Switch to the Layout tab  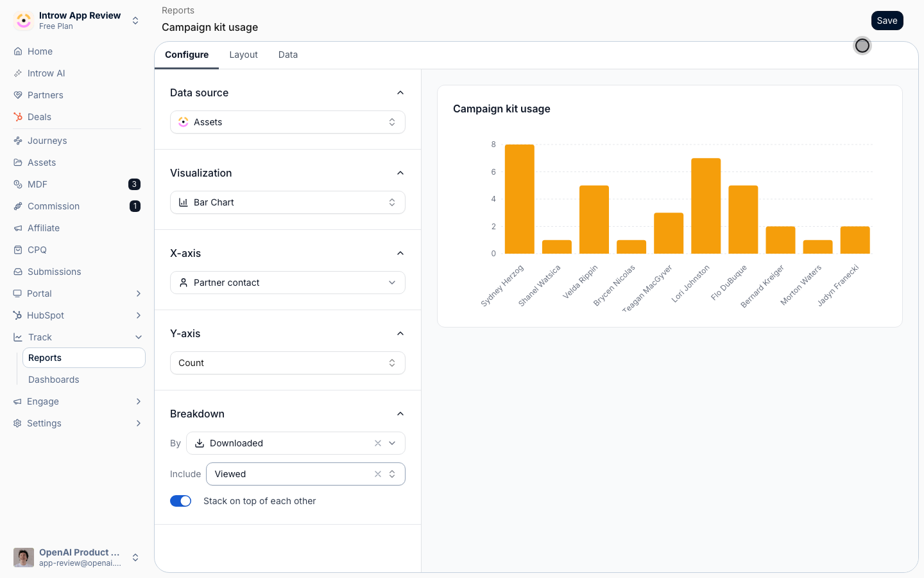(244, 55)
